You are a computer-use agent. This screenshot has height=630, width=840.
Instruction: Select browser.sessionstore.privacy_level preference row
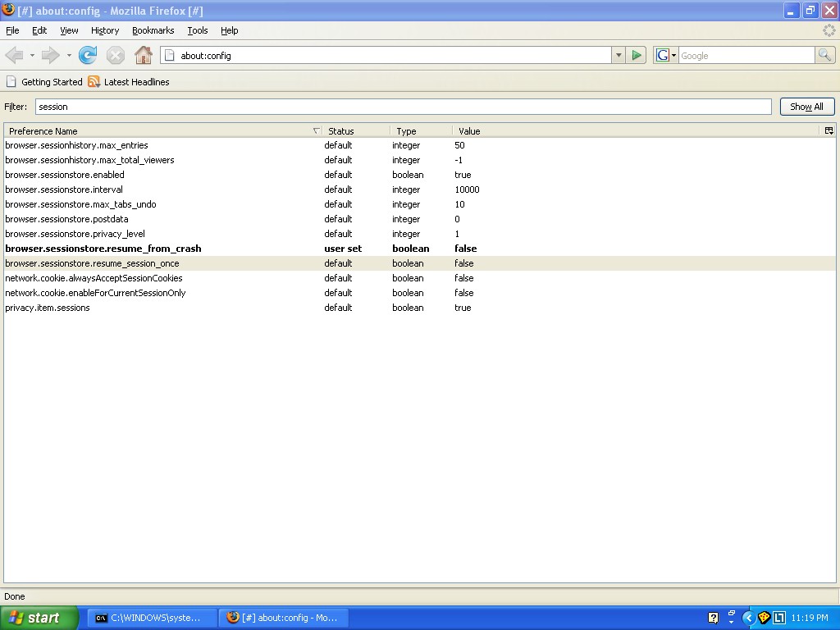420,234
